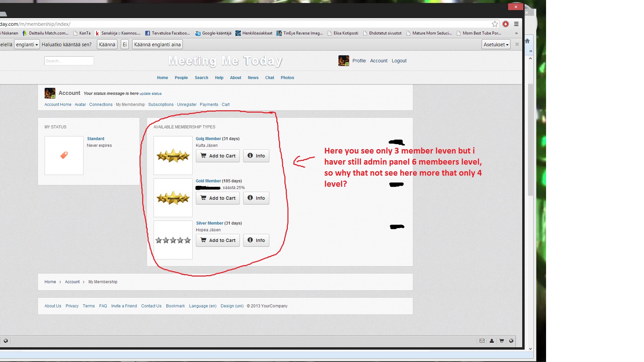Click the update status link
The height and width of the screenshot is (362, 644).
point(150,94)
